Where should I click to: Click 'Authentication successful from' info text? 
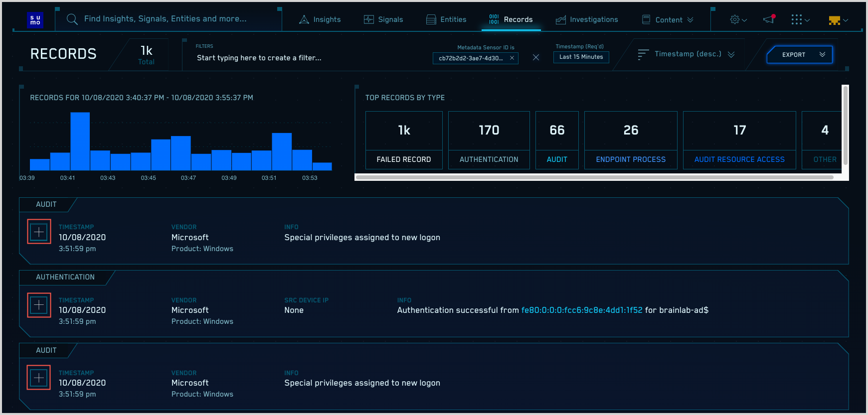click(x=458, y=310)
